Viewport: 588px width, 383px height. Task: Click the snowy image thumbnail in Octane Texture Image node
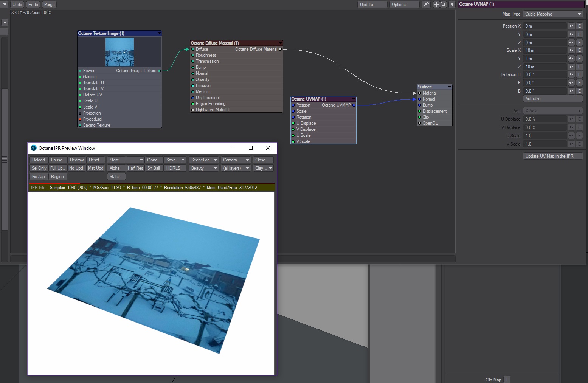coord(119,52)
